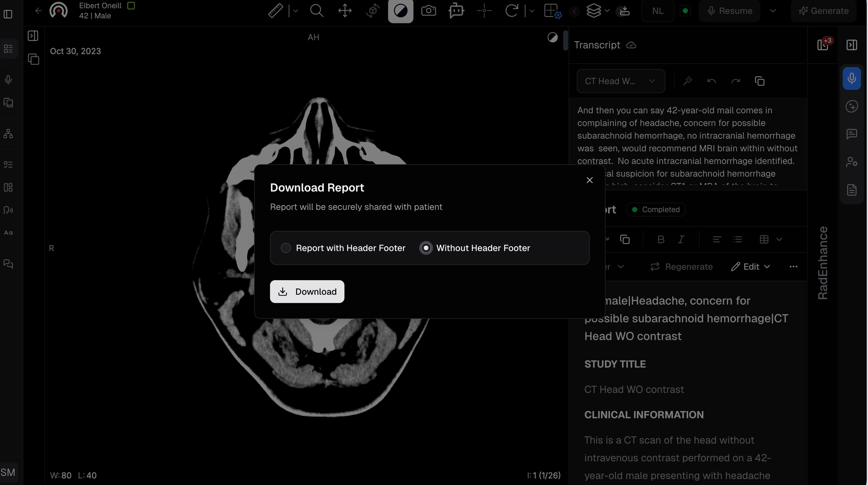This screenshot has height=485, width=868.
Task: Open the chat message side icon
Action: [x=851, y=134]
